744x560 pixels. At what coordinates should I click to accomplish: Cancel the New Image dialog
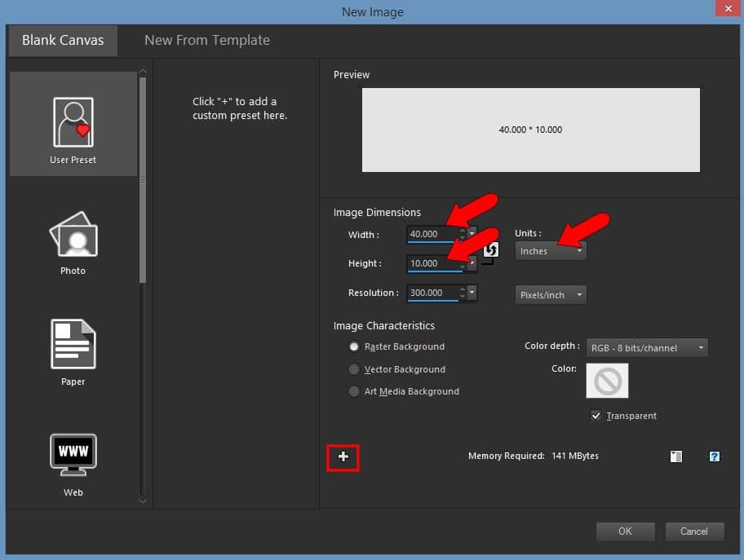[694, 531]
